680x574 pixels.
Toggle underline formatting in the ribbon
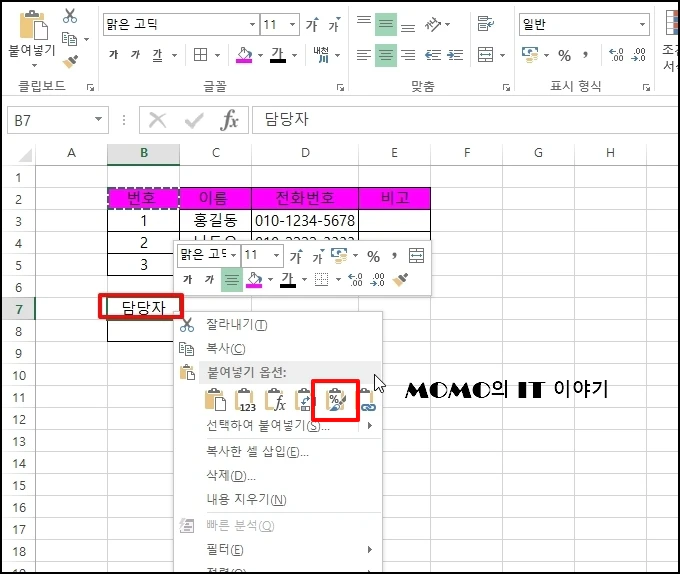(x=157, y=55)
